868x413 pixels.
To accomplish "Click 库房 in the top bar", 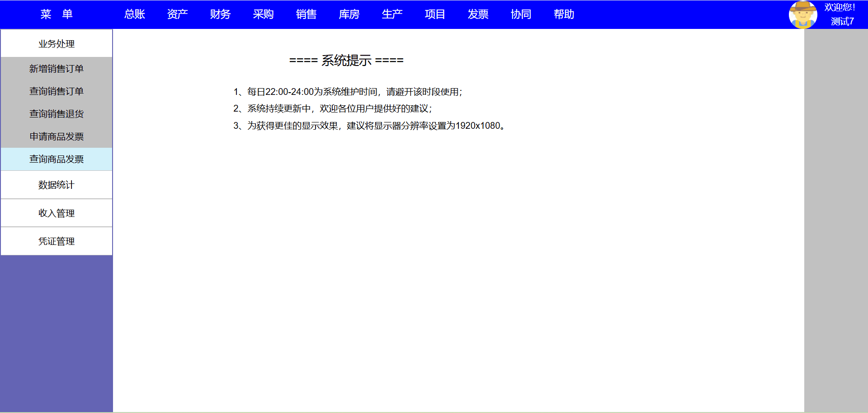I will [349, 14].
